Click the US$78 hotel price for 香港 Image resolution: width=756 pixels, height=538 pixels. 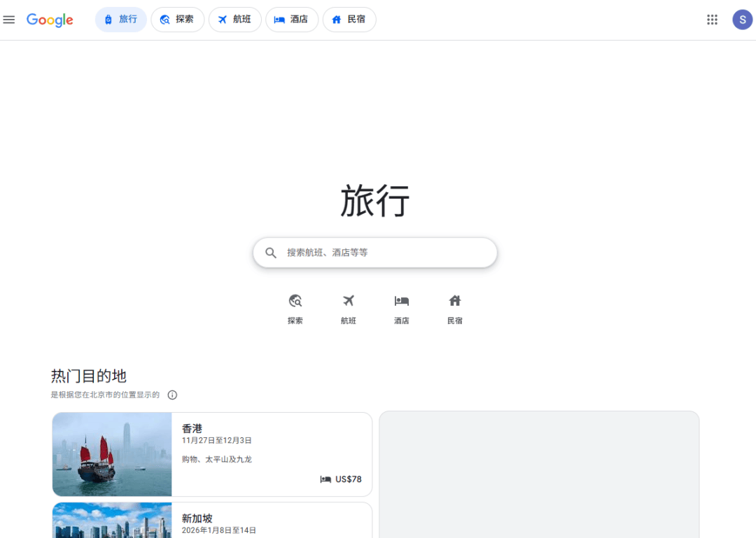click(348, 479)
